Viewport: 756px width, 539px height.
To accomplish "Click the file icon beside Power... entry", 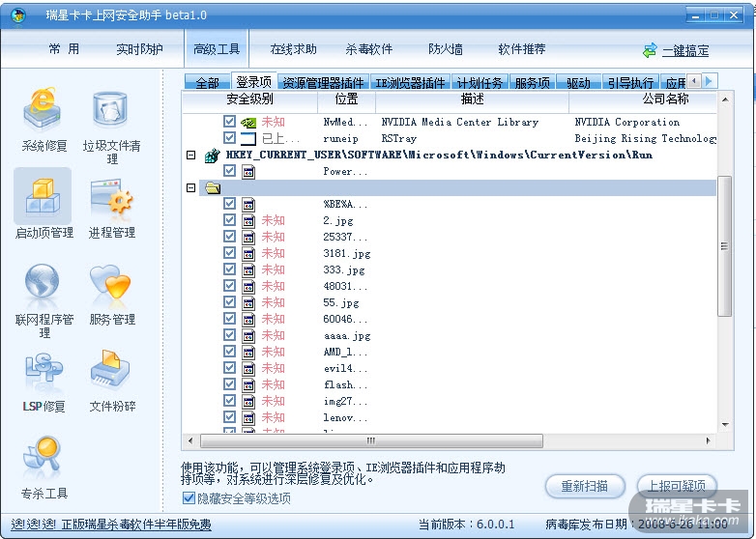I will click(x=248, y=172).
